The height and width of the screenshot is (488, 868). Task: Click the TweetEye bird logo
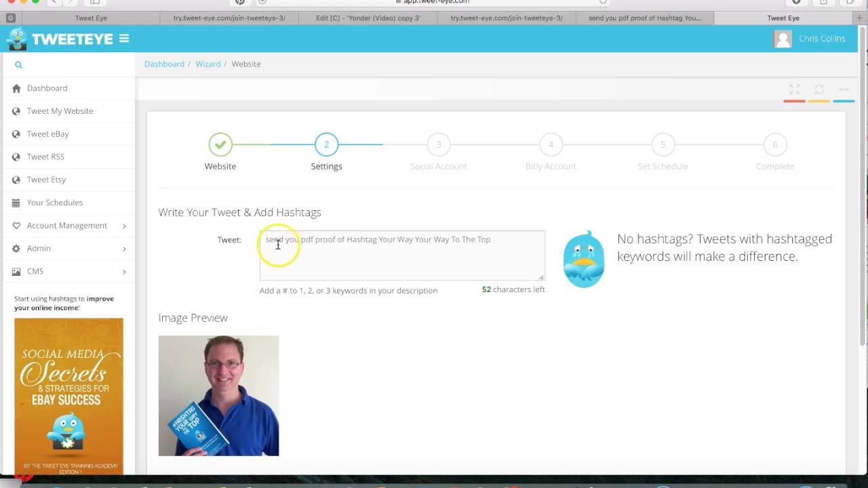17,39
